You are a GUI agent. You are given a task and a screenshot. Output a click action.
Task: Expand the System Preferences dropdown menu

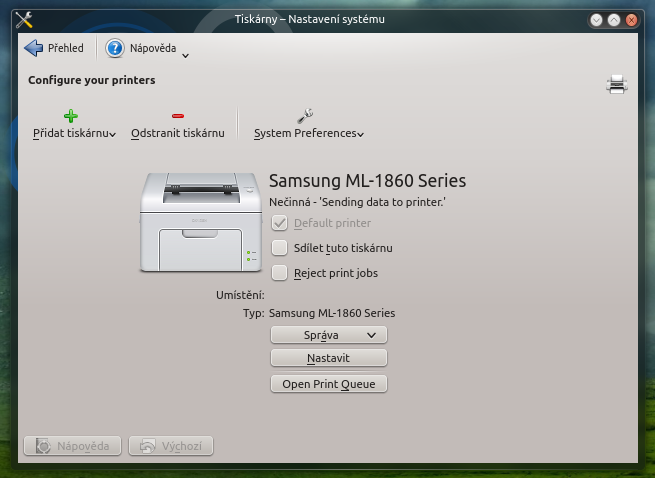tap(360, 134)
